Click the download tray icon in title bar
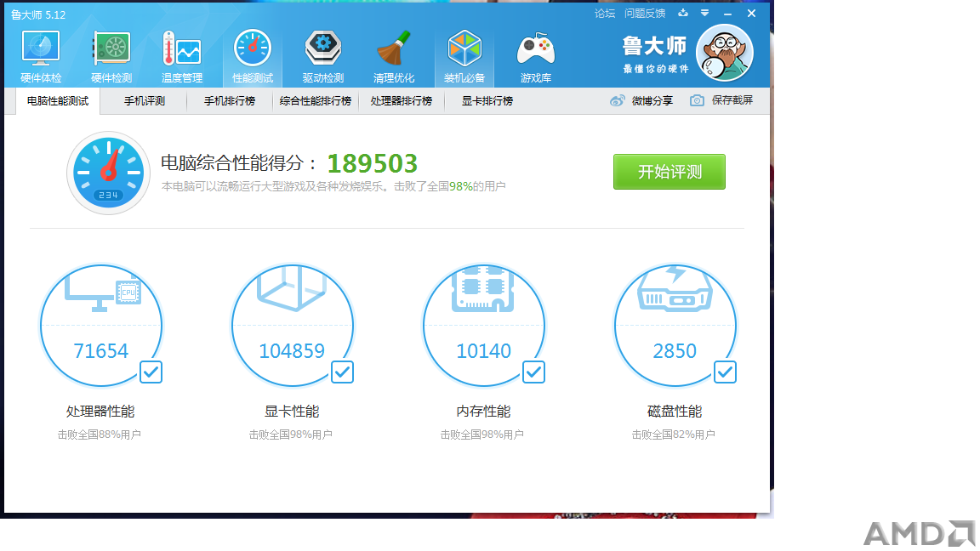The height and width of the screenshot is (551, 980). (683, 13)
